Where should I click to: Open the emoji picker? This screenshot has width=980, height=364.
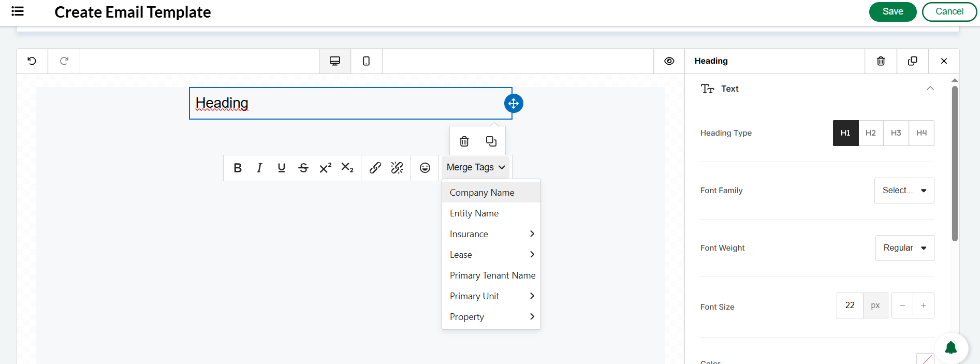coord(425,168)
